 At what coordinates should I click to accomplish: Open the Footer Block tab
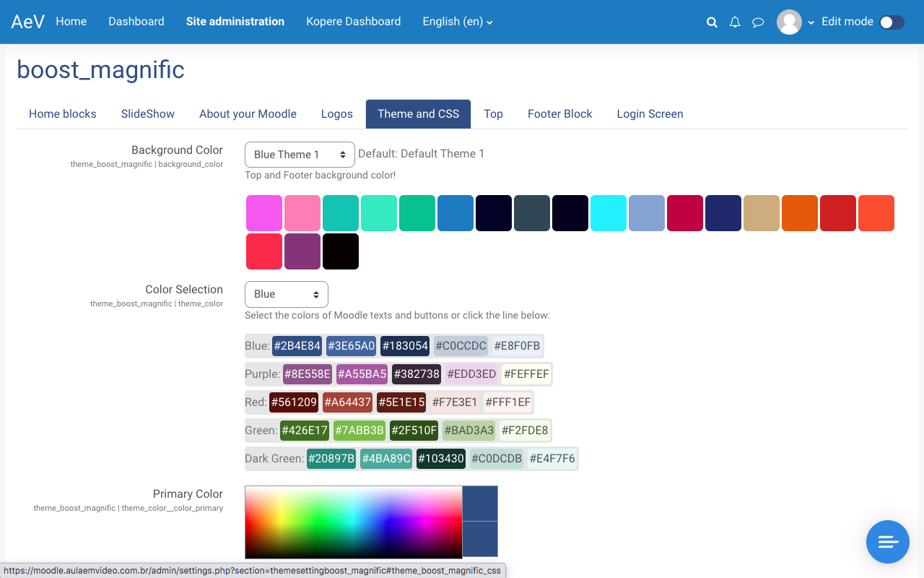point(559,114)
